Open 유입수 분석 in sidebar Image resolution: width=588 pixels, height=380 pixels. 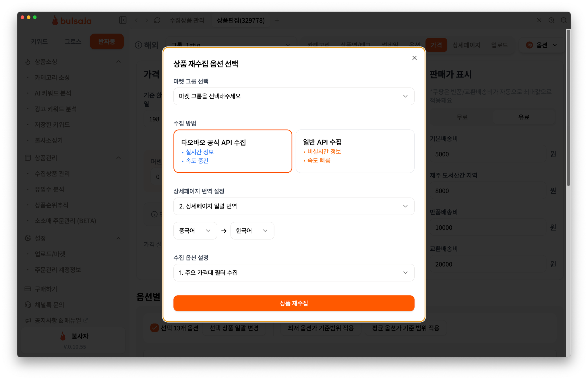(49, 189)
